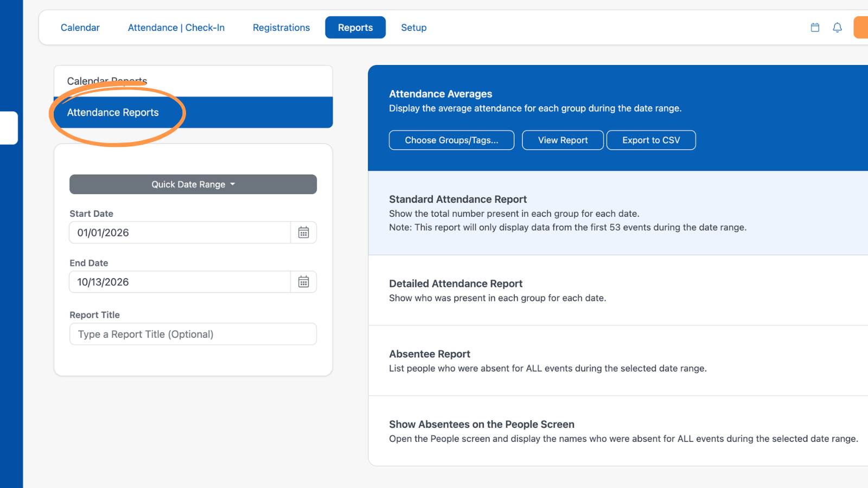Focus the Report Title text field
Viewport: 868px width, 488px height.
(x=193, y=334)
